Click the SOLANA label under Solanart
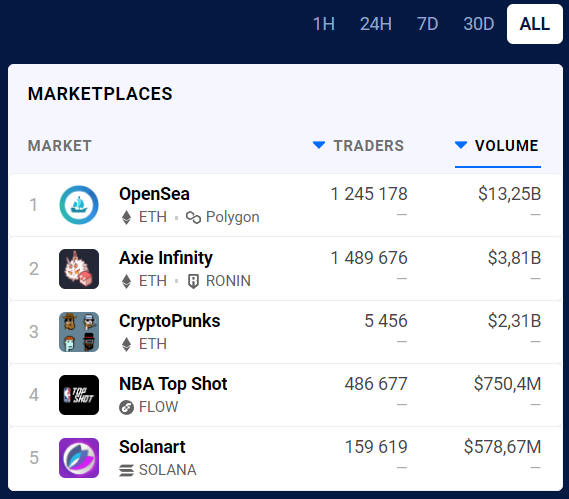 click(168, 470)
